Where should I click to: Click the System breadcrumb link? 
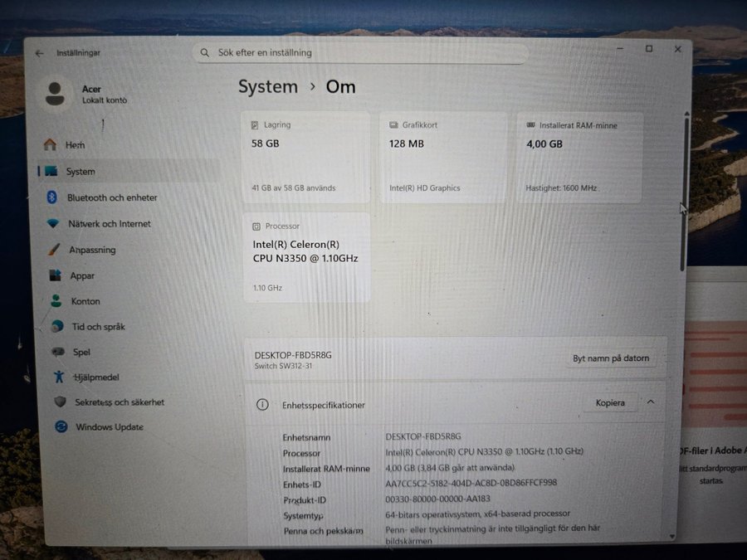[267, 87]
